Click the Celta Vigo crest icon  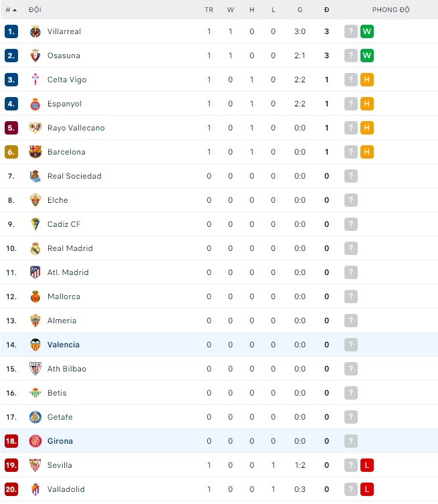(35, 80)
